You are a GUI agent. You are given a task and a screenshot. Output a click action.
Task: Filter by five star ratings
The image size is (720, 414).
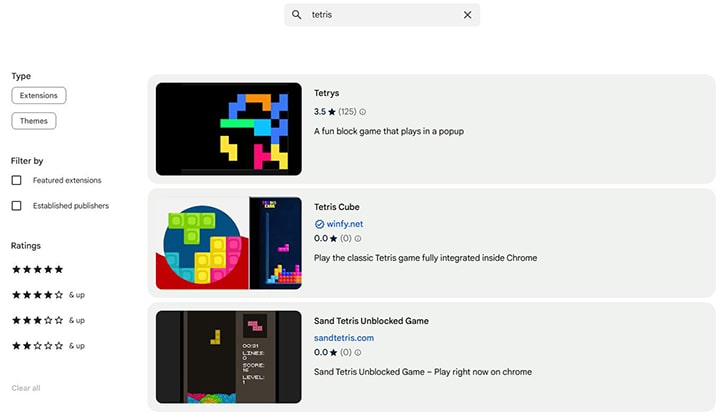pyautogui.click(x=37, y=269)
